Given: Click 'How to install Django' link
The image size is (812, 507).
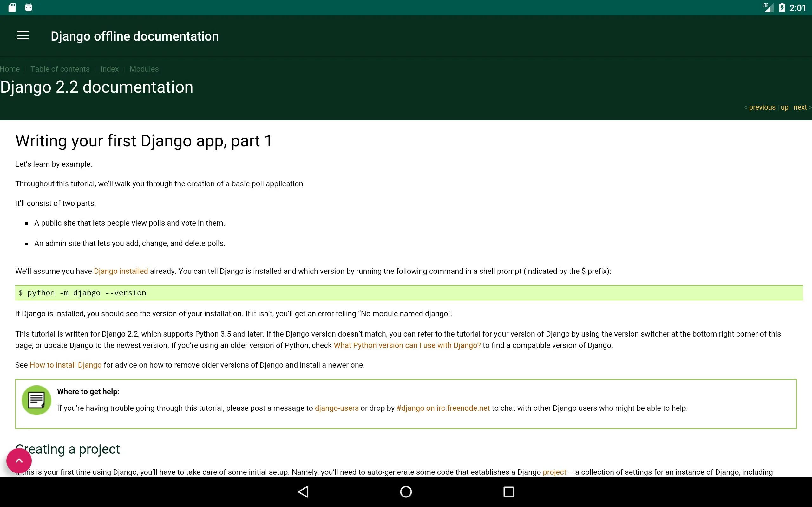Looking at the screenshot, I should tap(65, 365).
